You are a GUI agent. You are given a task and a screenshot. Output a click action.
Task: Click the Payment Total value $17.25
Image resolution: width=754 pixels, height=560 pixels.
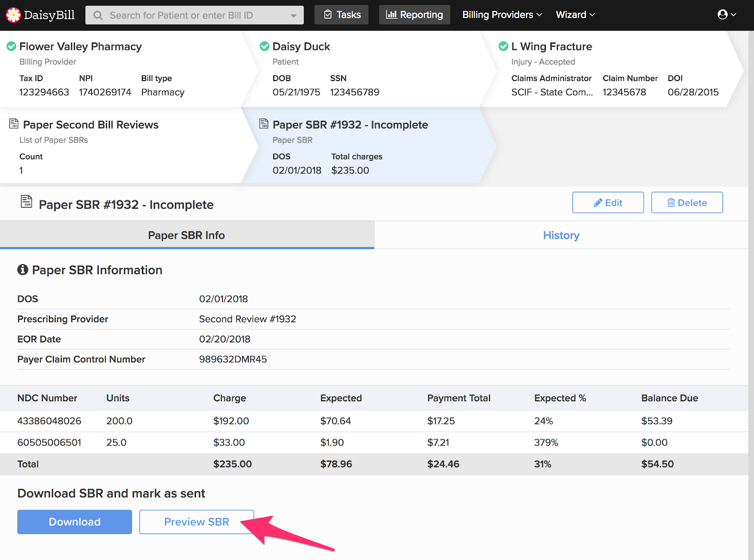(x=441, y=421)
